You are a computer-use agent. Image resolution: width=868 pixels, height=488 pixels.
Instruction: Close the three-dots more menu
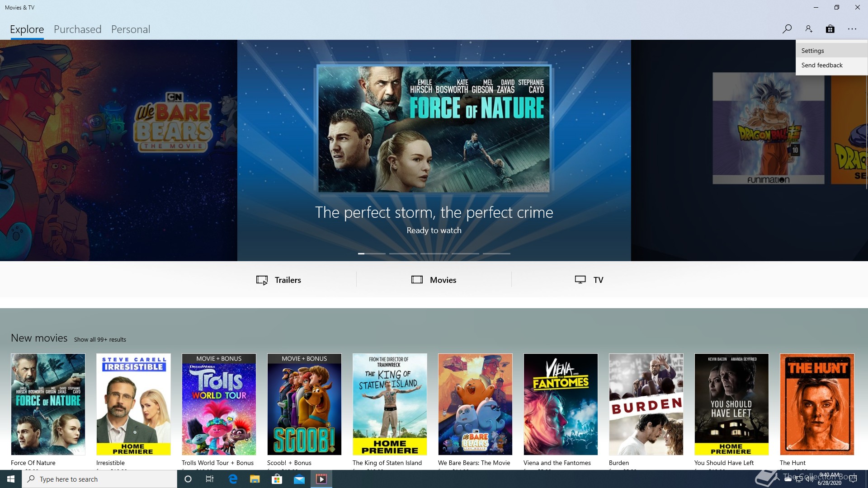852,29
